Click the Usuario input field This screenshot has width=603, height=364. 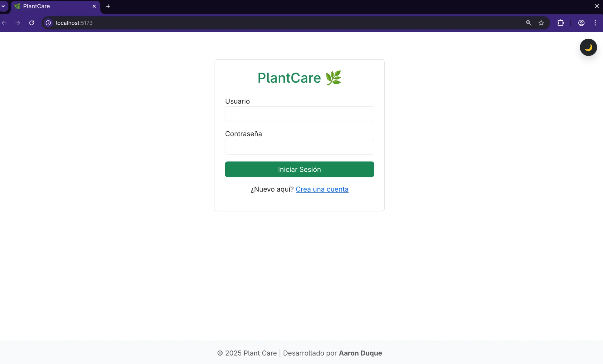tap(299, 114)
